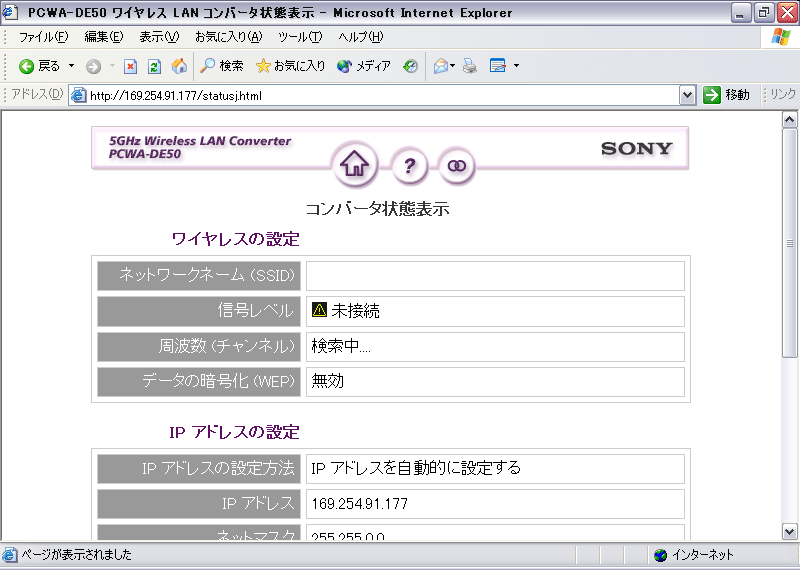Click the 無効 WEP value

tap(328, 381)
